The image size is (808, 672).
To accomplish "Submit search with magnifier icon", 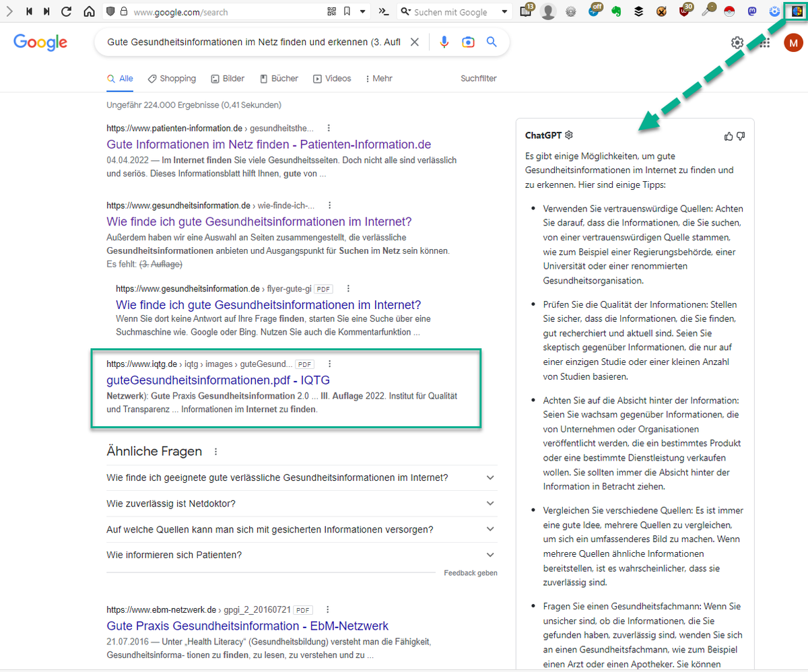I will 492,42.
